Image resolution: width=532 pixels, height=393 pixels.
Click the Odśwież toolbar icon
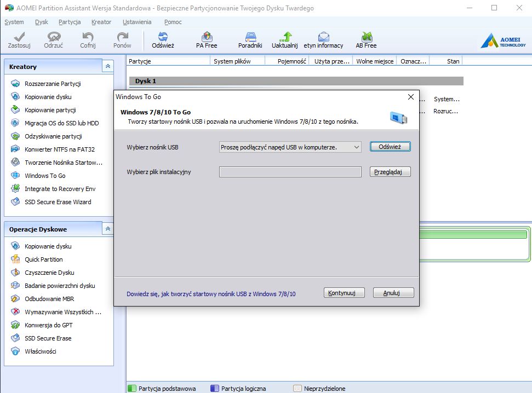[163, 36]
